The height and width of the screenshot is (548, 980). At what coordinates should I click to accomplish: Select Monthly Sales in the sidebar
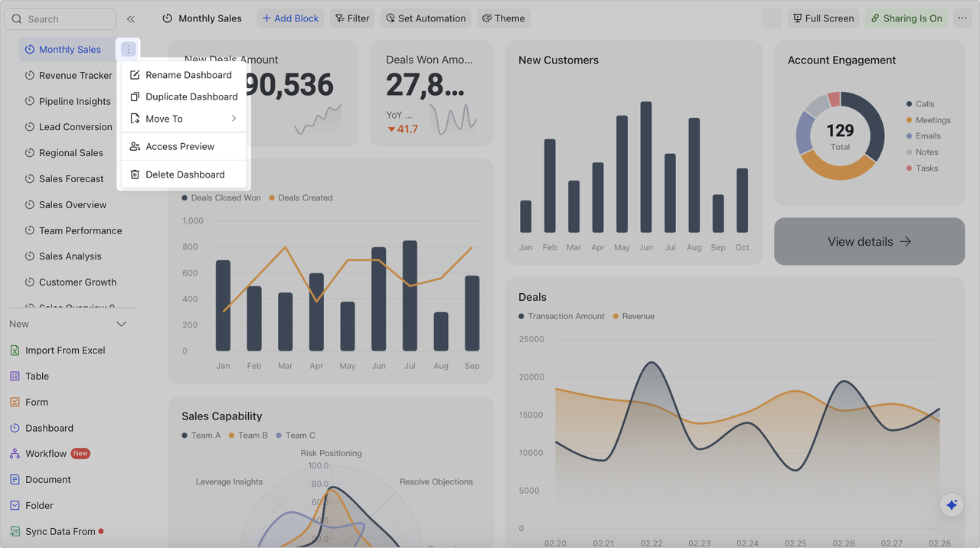(x=70, y=50)
